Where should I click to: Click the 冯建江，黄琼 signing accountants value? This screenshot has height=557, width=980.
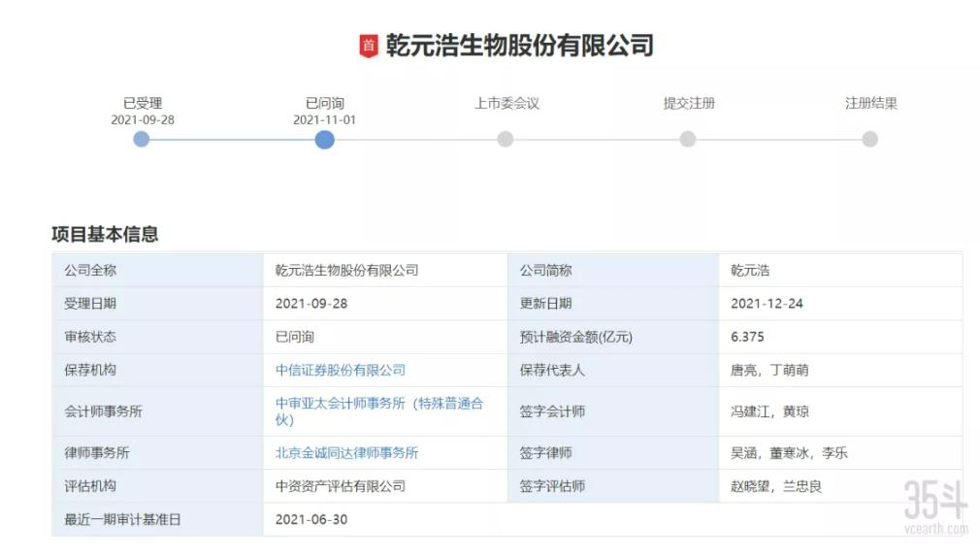pos(769,411)
